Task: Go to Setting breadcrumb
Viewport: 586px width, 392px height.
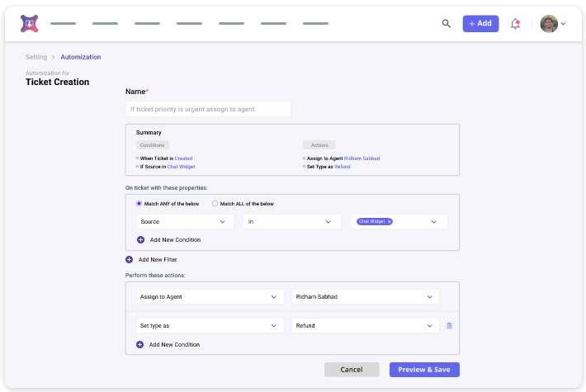Action: click(36, 57)
